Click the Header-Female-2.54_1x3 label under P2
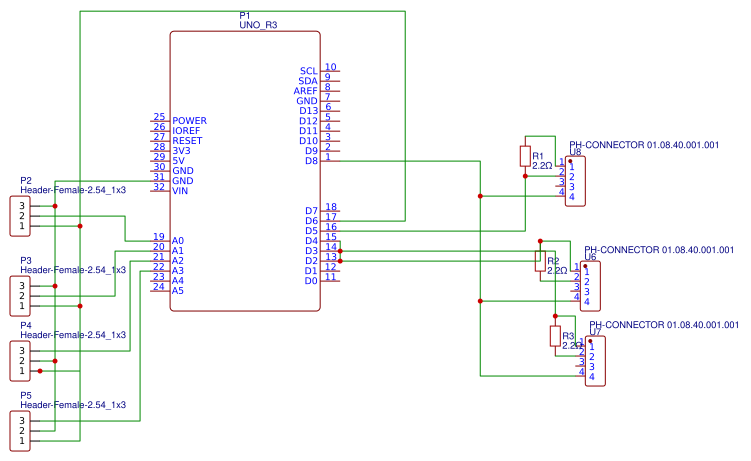The height and width of the screenshot is (461, 751). pyautogui.click(x=73, y=190)
